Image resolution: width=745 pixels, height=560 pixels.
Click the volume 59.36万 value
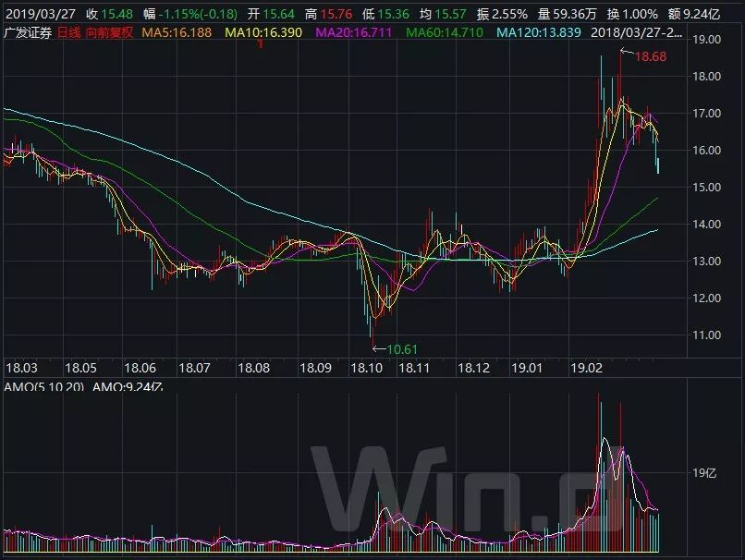pyautogui.click(x=574, y=14)
